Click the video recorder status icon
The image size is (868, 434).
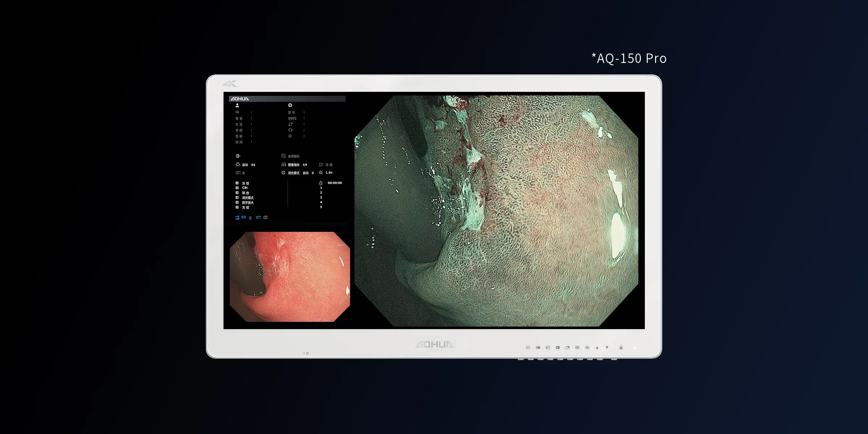click(x=258, y=217)
